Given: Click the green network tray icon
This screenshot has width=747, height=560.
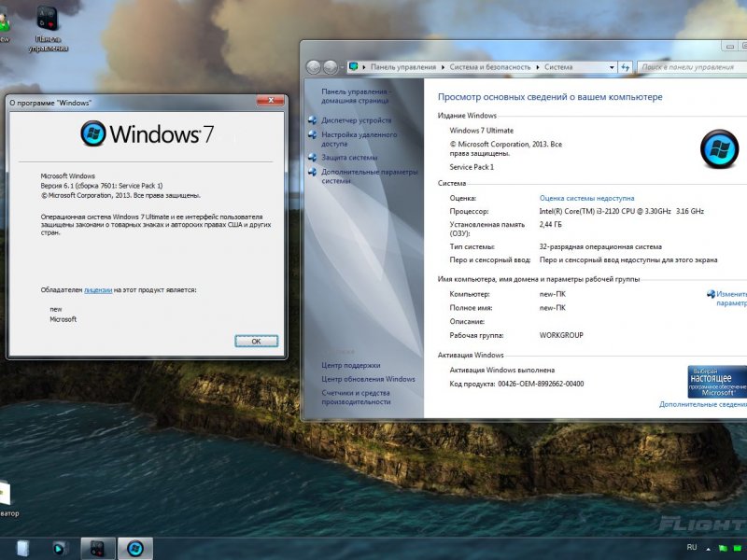Looking at the screenshot, I should (x=738, y=549).
